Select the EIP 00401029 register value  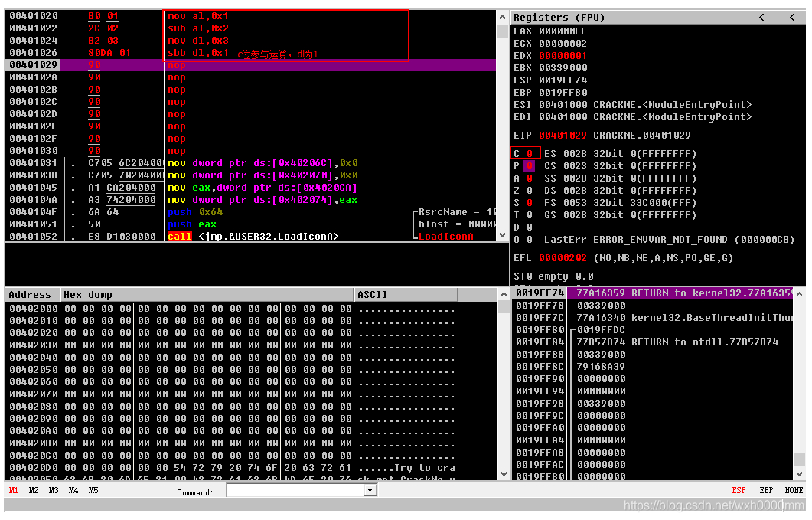click(x=563, y=136)
